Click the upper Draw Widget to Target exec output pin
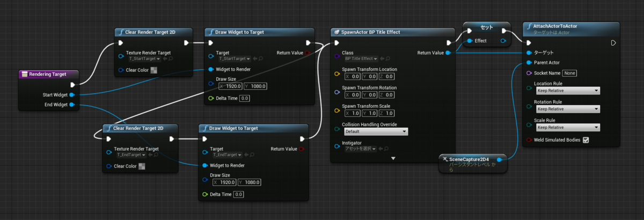644x220 pixels. (x=308, y=43)
